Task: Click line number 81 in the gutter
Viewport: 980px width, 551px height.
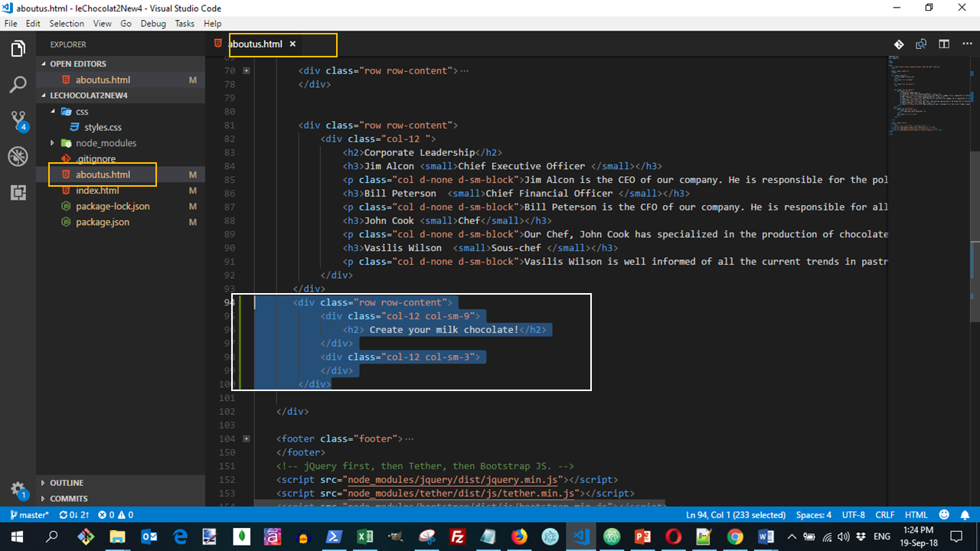Action: point(230,125)
